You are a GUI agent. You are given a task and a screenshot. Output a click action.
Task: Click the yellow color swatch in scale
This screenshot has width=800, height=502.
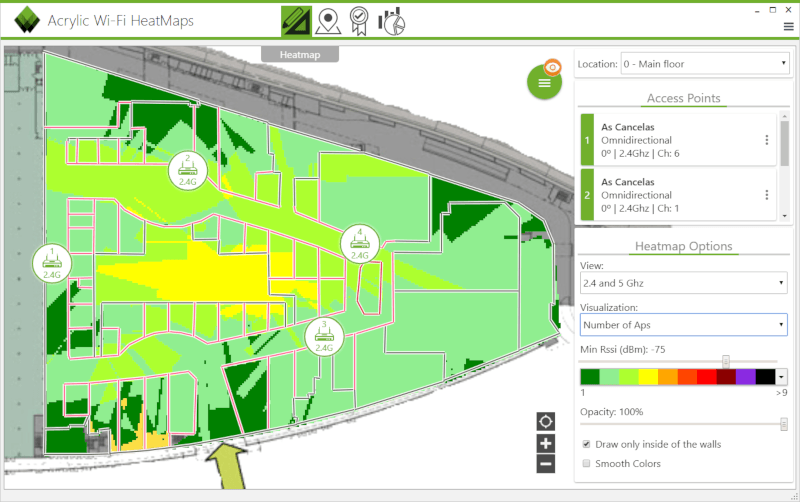point(648,377)
